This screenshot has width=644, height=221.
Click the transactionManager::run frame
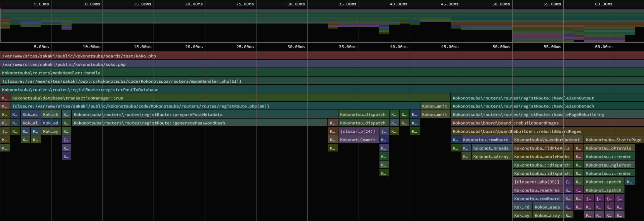point(230,98)
